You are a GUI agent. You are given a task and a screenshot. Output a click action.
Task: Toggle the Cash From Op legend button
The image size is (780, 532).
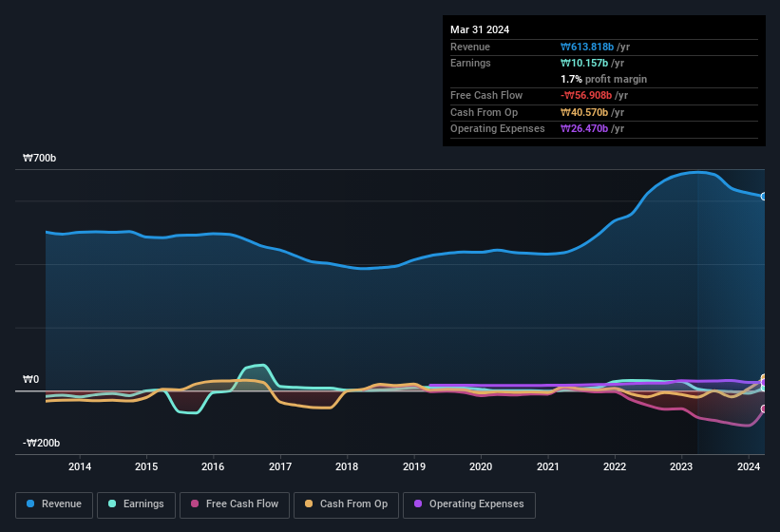[346, 503]
